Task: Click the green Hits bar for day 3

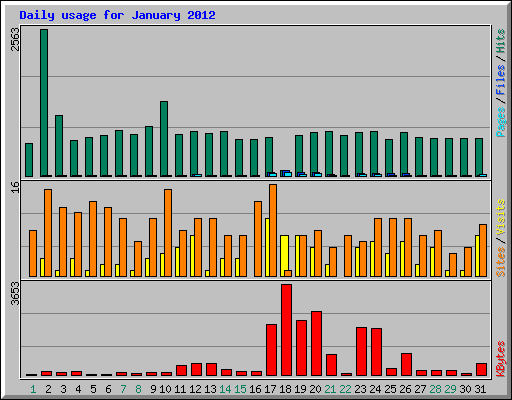Action: pos(59,146)
